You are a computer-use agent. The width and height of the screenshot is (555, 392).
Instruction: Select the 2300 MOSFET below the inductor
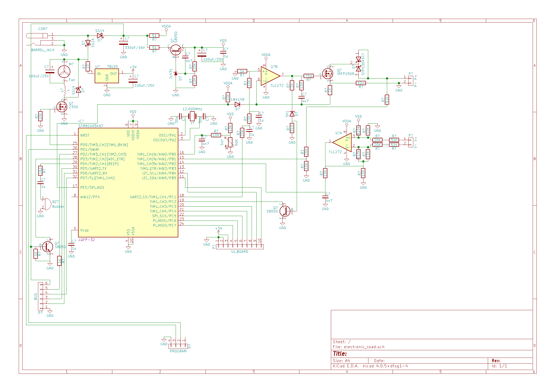click(62, 107)
